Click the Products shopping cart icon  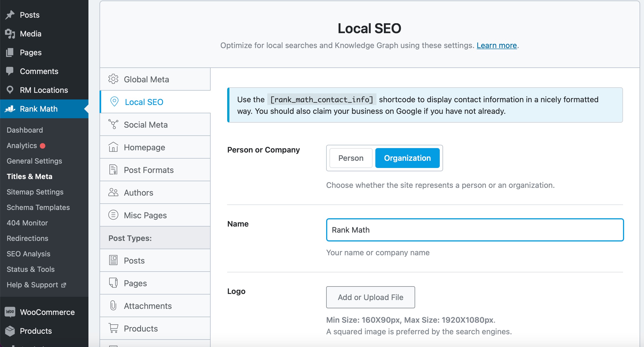click(x=113, y=328)
